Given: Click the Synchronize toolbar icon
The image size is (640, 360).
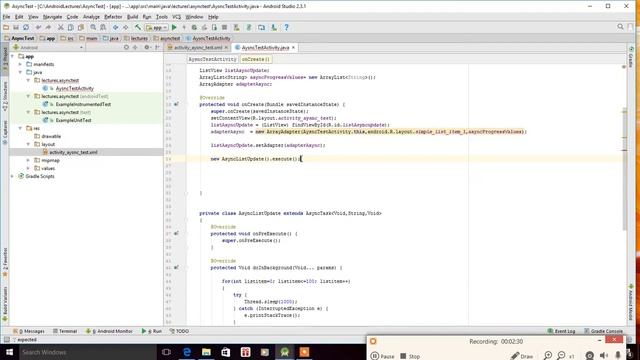Looking at the screenshot, I should [x=26, y=27].
